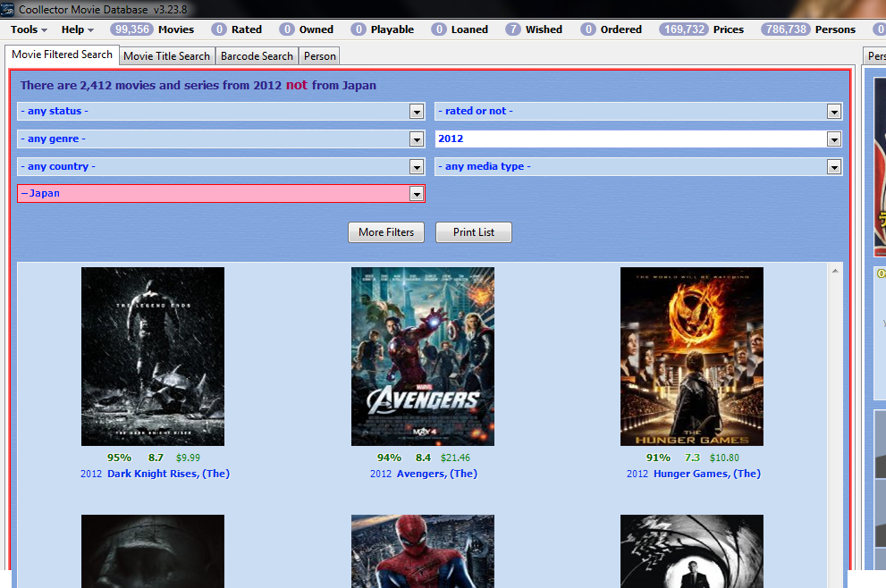Click the 91% rating of Hunger Games
This screenshot has width=886, height=588.
[658, 458]
